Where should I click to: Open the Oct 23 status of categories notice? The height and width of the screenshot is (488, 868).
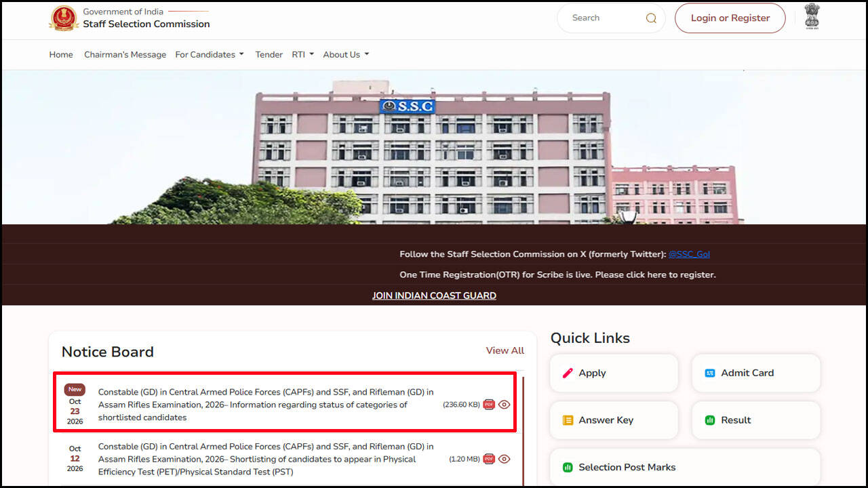click(266, 405)
